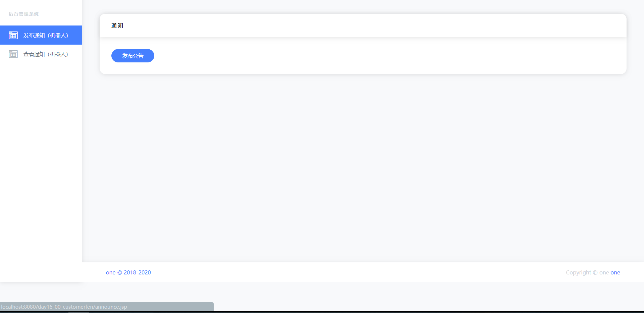Image resolution: width=644 pixels, height=313 pixels.
Task: Select the highlighted blue sidebar row
Action: (x=41, y=35)
